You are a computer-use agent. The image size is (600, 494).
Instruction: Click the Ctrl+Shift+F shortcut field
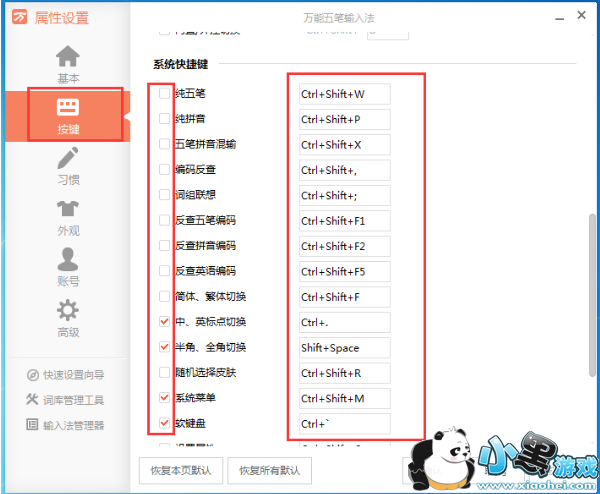tap(344, 297)
